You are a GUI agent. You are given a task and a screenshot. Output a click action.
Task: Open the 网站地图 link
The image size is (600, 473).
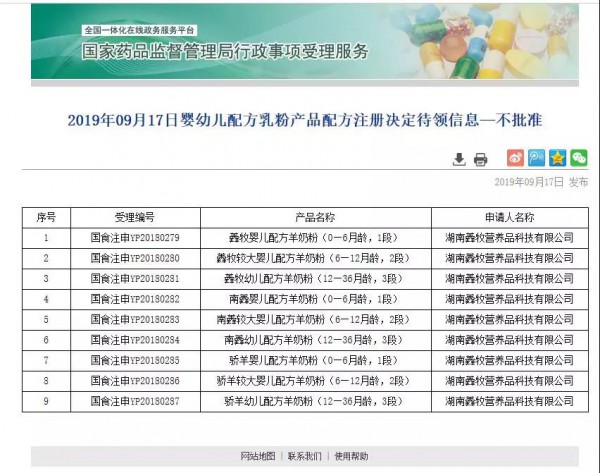click(258, 456)
